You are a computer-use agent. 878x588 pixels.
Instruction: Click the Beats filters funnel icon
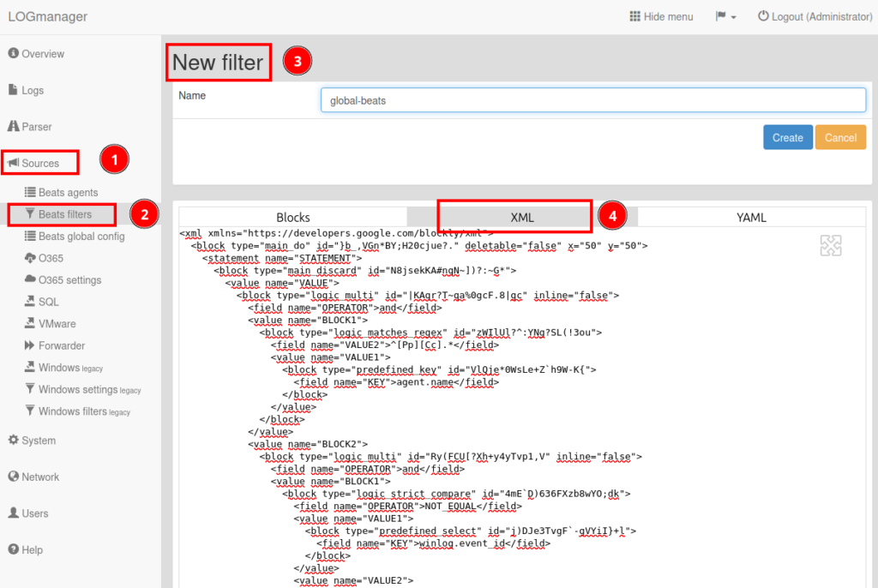coord(30,214)
